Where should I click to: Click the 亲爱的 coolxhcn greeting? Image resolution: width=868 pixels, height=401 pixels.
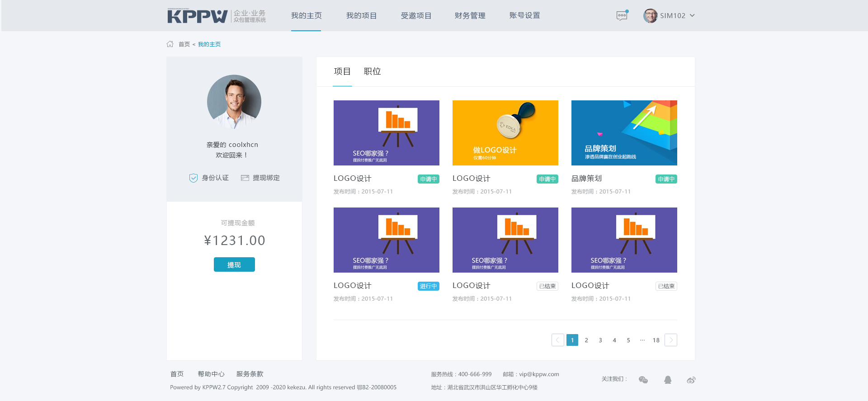[232, 145]
